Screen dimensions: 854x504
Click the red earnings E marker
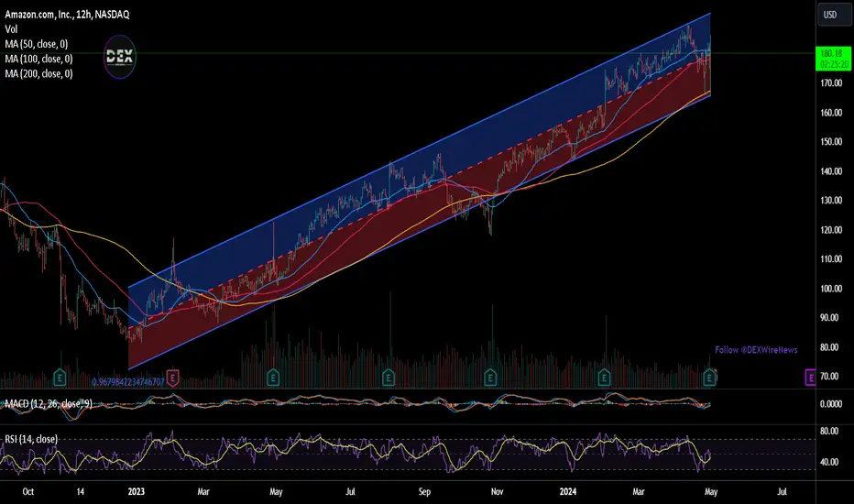pos(172,377)
